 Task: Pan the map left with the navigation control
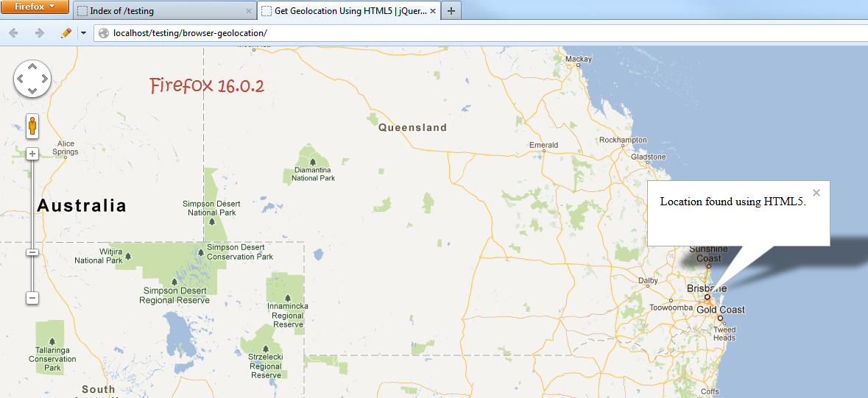21,79
